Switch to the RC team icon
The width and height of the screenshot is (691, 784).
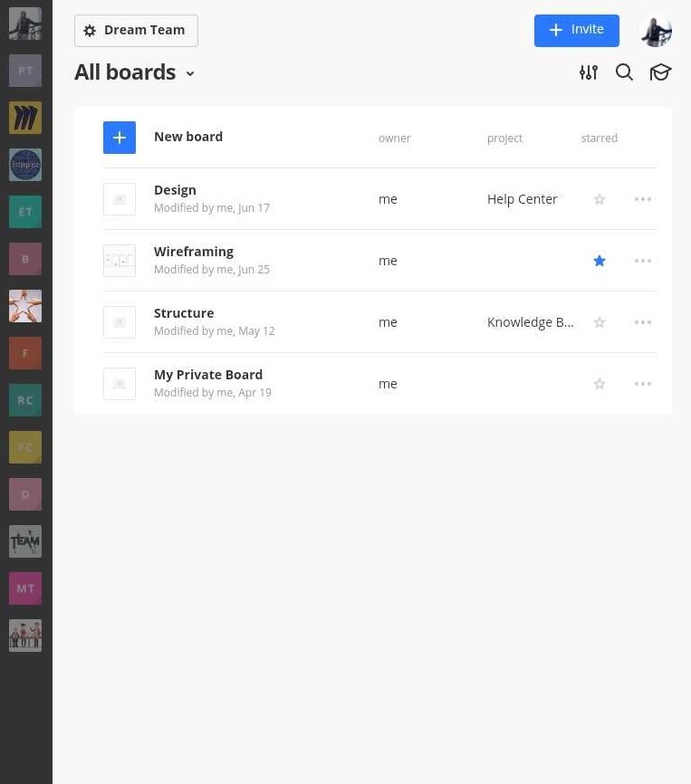25,400
